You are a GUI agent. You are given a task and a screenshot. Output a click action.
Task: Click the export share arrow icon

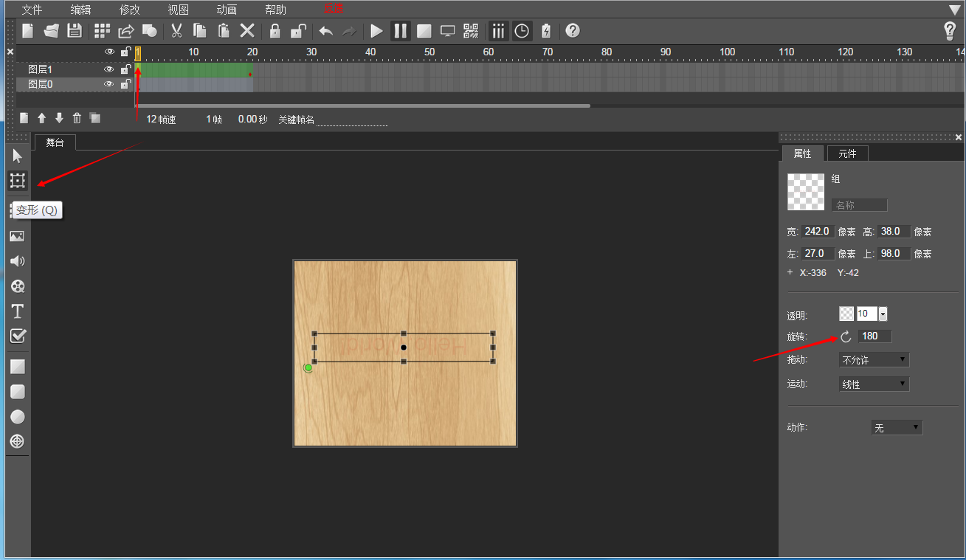point(126,31)
